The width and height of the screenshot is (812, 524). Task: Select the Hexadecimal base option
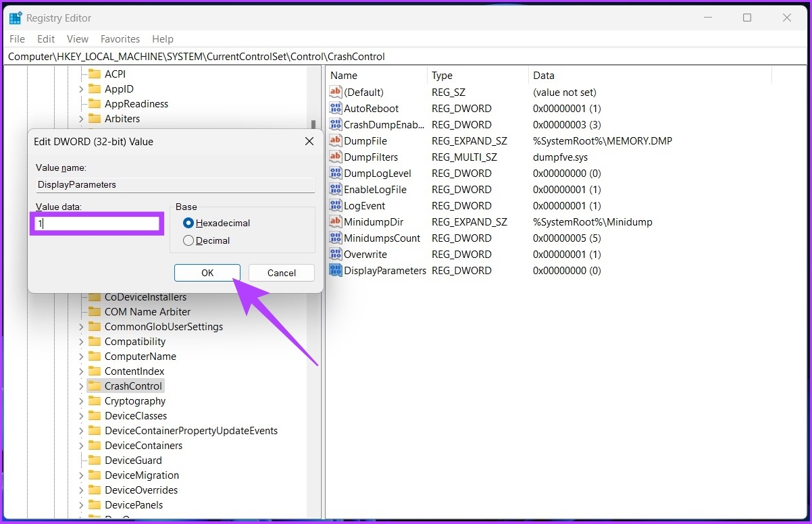[x=188, y=223]
